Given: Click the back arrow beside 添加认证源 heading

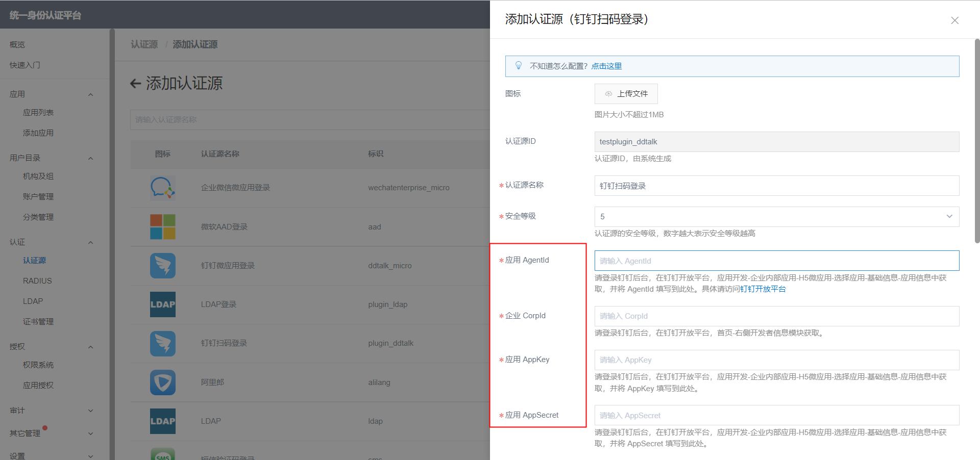Looking at the screenshot, I should [x=135, y=84].
